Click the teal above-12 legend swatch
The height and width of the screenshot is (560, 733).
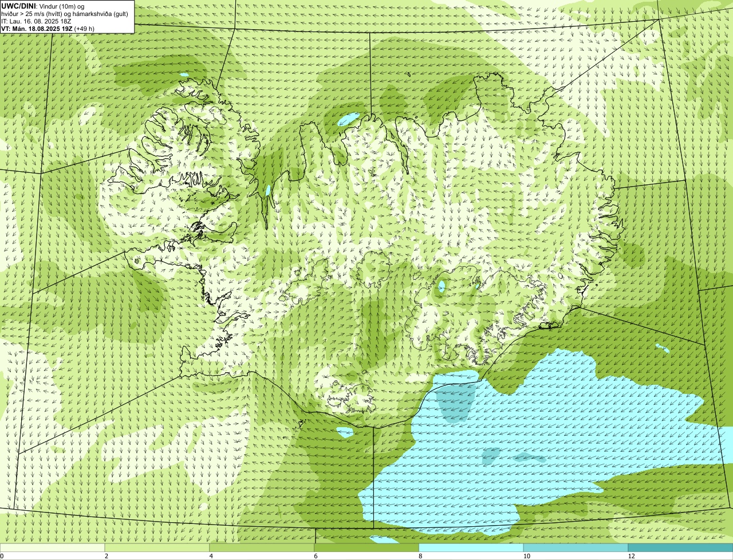(x=681, y=547)
